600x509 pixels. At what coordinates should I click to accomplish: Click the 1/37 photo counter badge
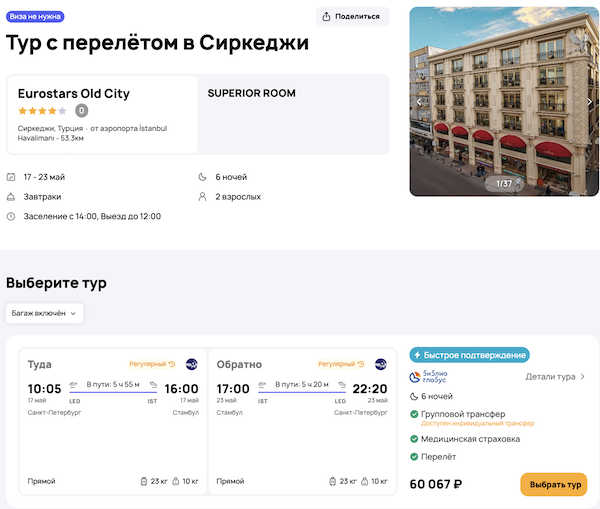[505, 183]
